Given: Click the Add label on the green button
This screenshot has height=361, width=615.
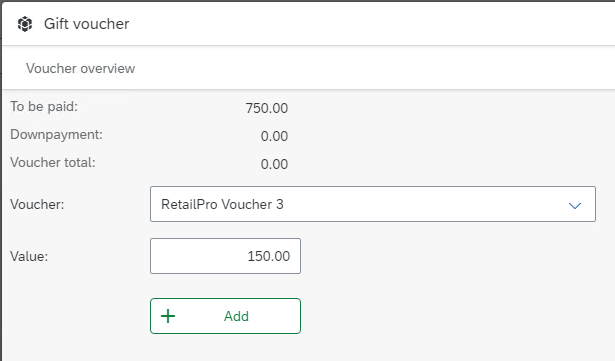Looking at the screenshot, I should tap(236, 316).
